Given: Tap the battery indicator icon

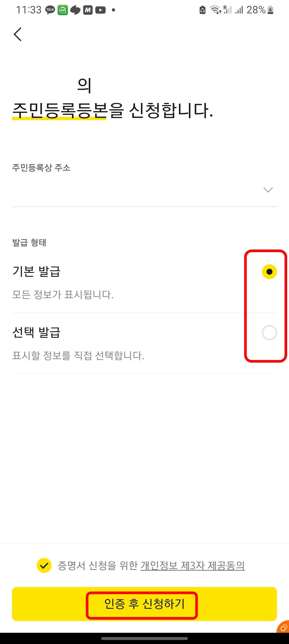Looking at the screenshot, I should [x=271, y=10].
